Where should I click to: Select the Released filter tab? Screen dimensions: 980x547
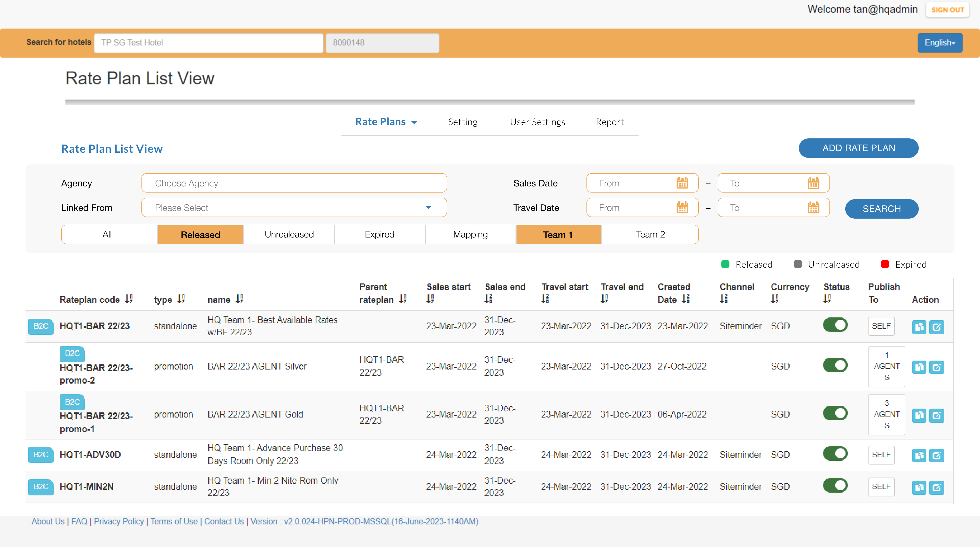(x=201, y=234)
